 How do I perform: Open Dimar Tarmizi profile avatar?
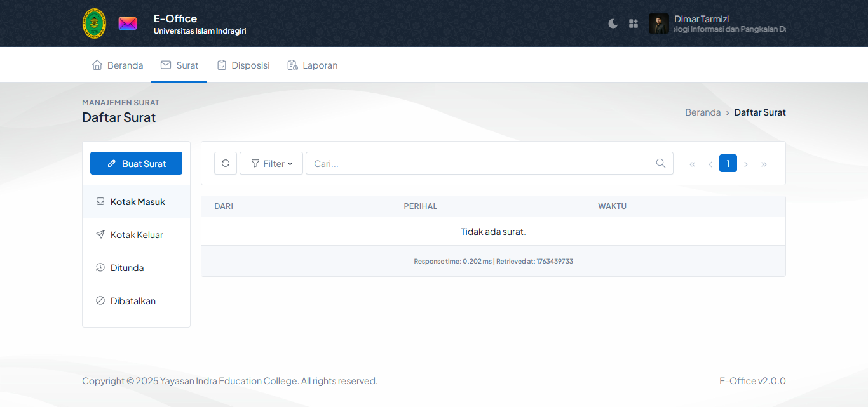659,23
